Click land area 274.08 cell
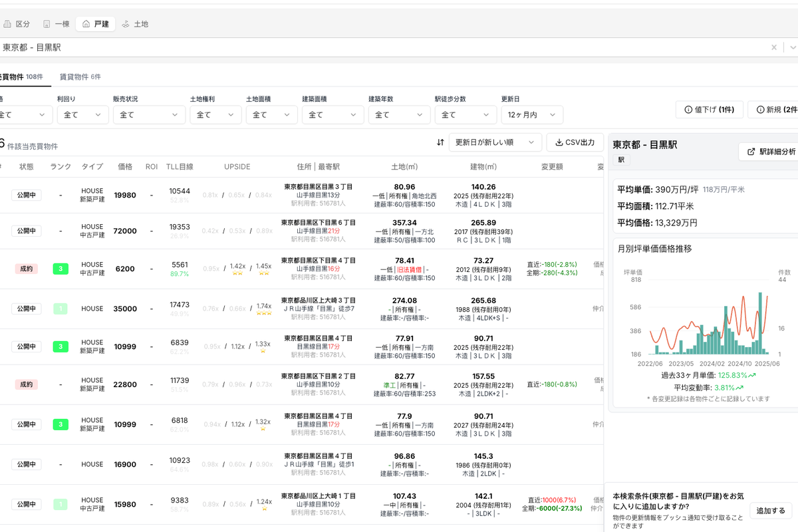 click(404, 301)
